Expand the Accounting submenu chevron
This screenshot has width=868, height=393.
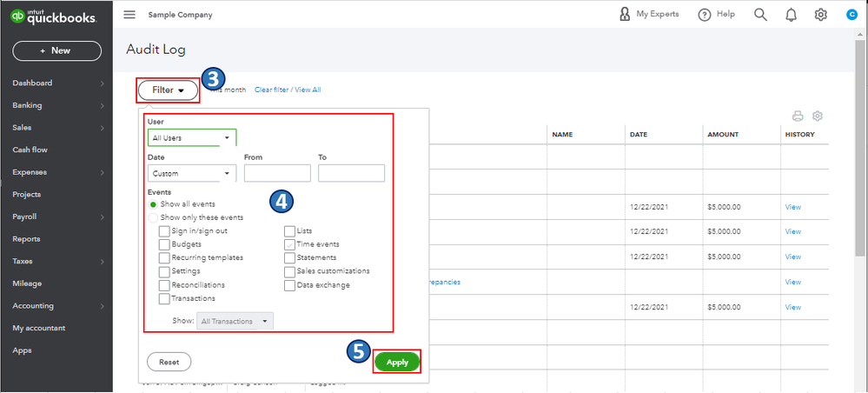click(x=103, y=306)
